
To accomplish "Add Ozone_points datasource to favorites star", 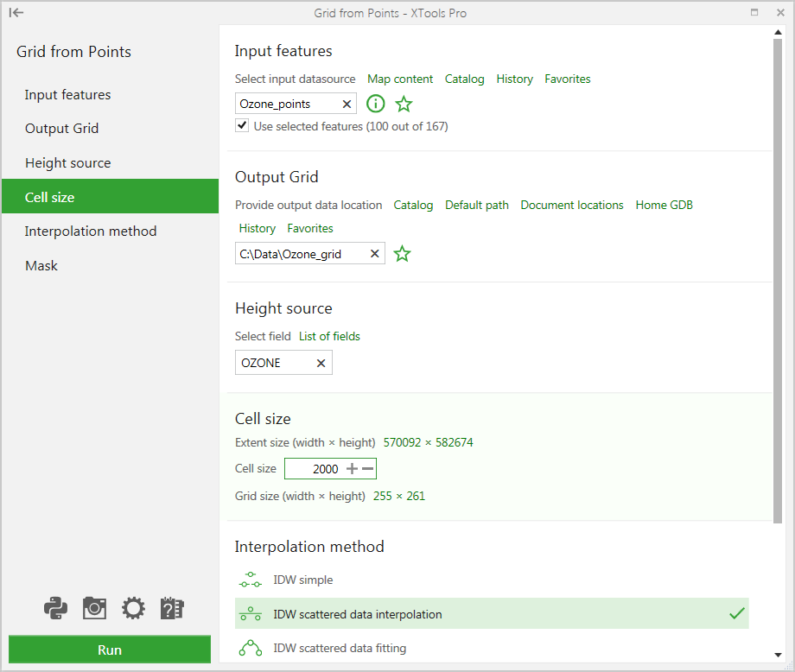I will point(404,104).
